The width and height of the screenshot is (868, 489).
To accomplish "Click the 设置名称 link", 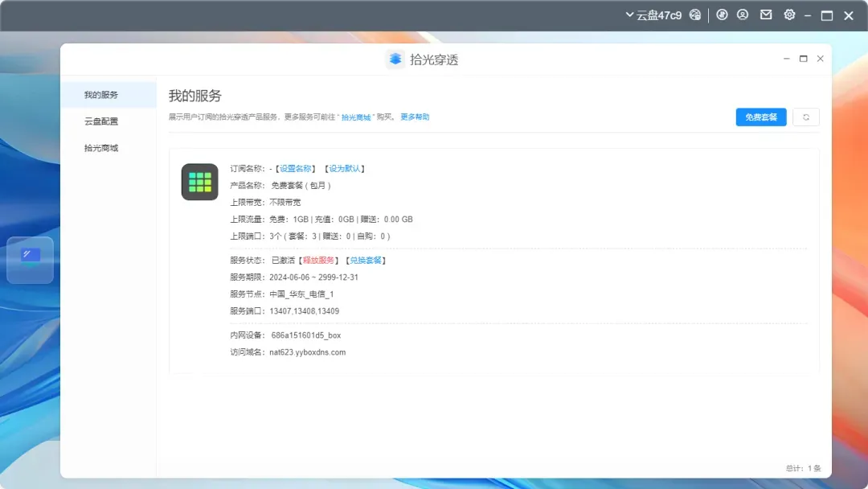I will (295, 168).
